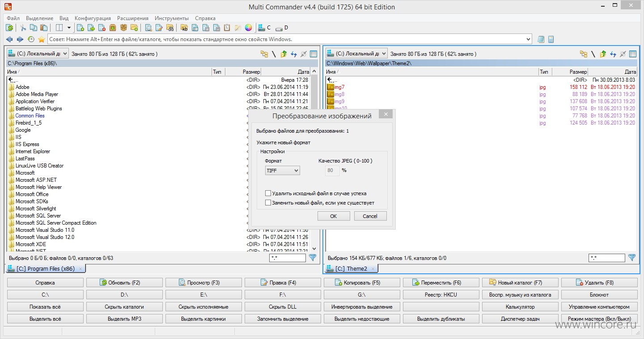Go to parent folder icon, left panel
Viewport: 644px width, 339px height.
tap(284, 54)
